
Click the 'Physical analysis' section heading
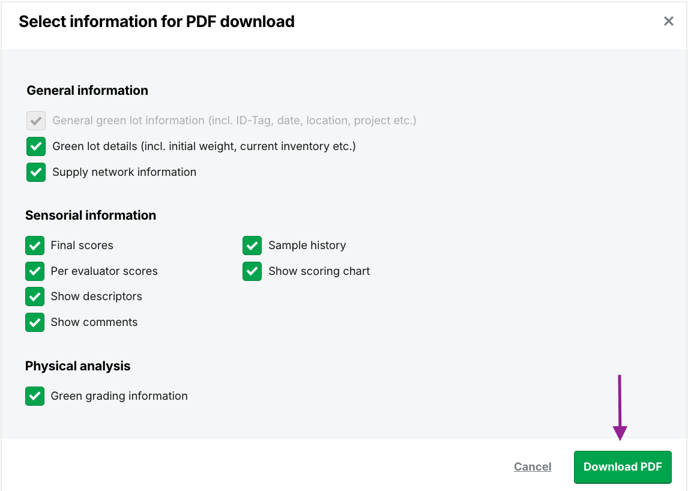(x=78, y=366)
